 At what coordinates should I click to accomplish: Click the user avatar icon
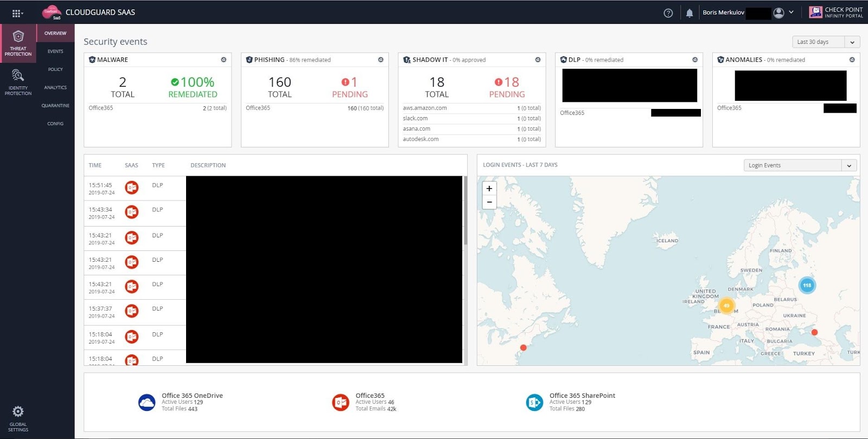tap(778, 13)
